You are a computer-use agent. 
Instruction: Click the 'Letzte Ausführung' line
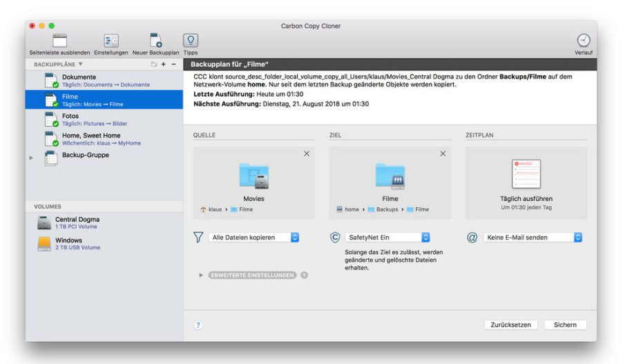click(x=248, y=95)
